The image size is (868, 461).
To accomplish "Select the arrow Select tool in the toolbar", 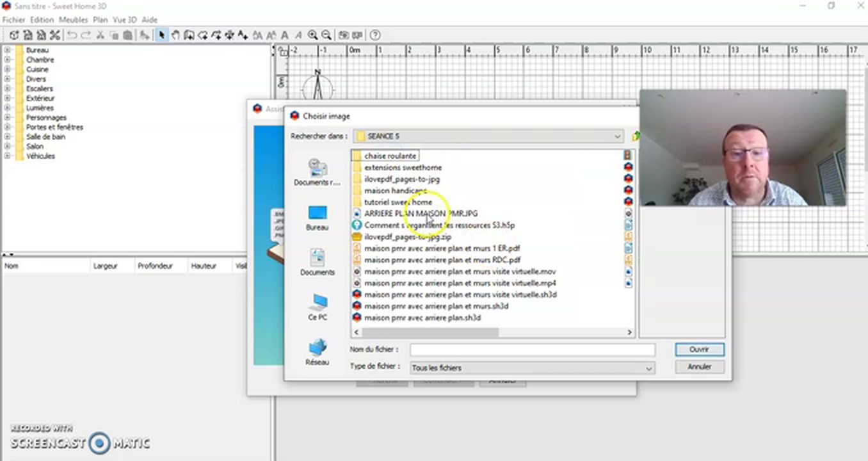I will coord(161,35).
